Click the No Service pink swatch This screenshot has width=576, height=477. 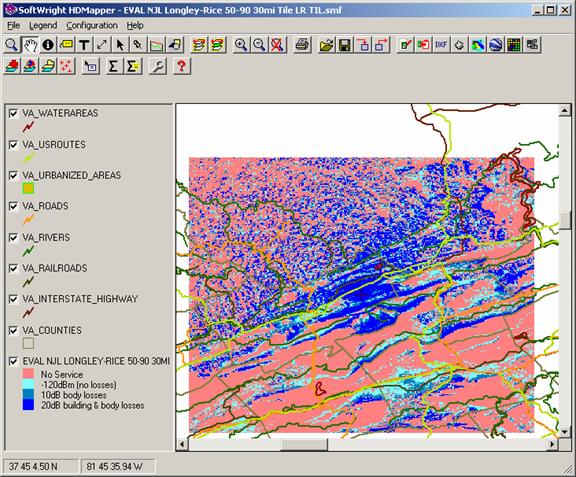coord(28,374)
